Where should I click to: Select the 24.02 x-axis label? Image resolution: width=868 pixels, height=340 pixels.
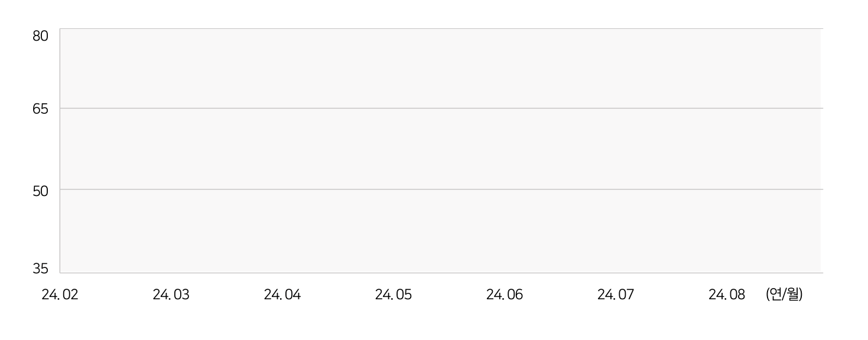pos(60,295)
